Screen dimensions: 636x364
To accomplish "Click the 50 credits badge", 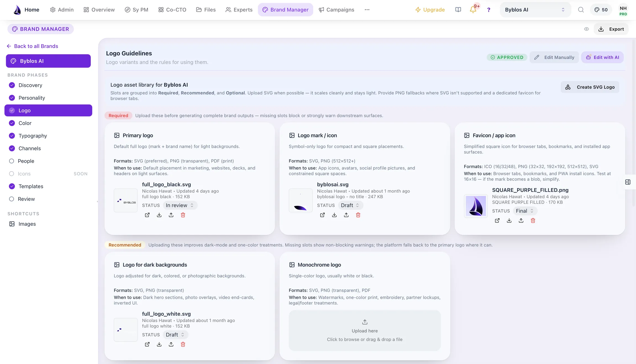I will click(x=601, y=10).
